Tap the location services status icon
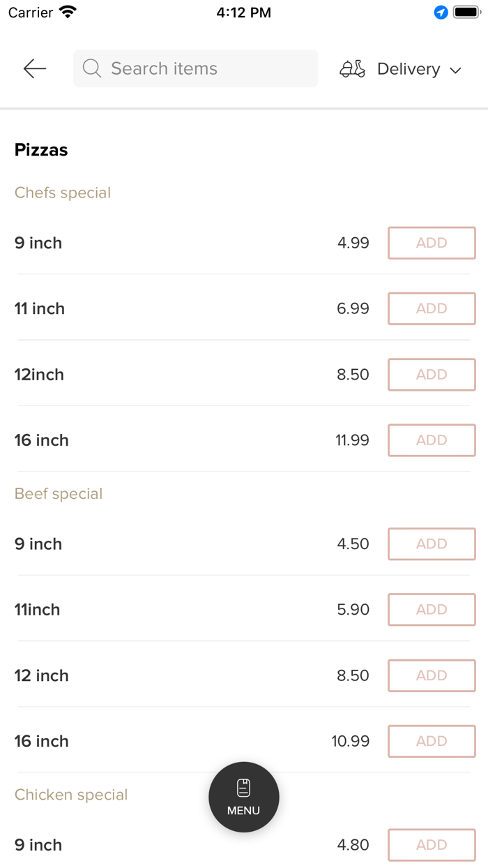488x868 pixels. 441,13
